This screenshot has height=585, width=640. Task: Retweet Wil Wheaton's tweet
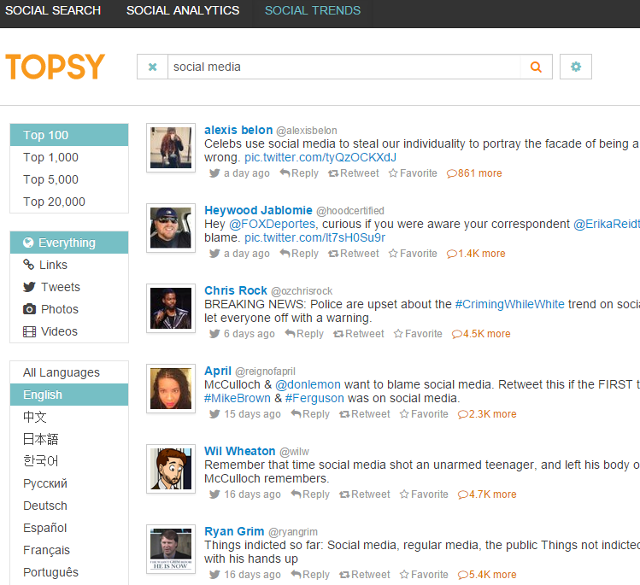coord(364,494)
